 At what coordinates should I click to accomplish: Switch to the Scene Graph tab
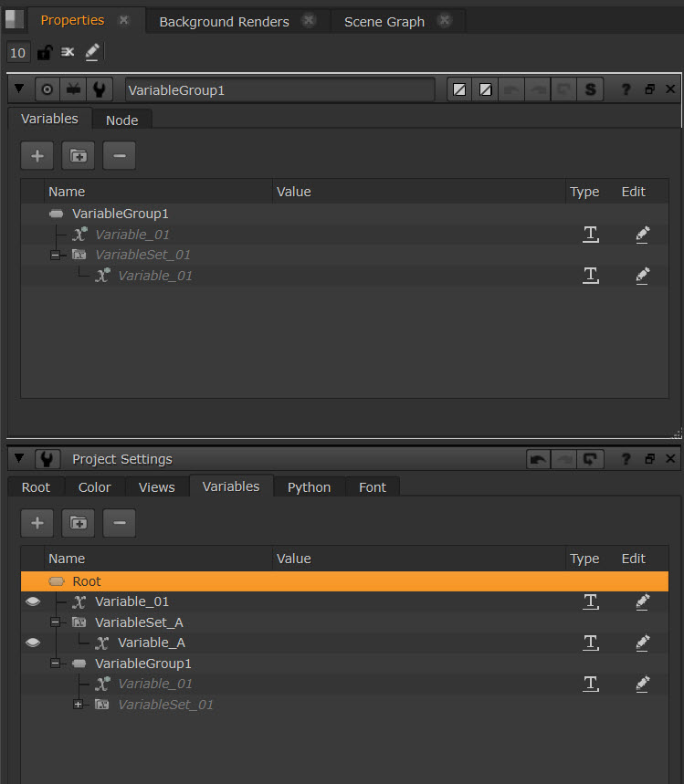[x=384, y=22]
